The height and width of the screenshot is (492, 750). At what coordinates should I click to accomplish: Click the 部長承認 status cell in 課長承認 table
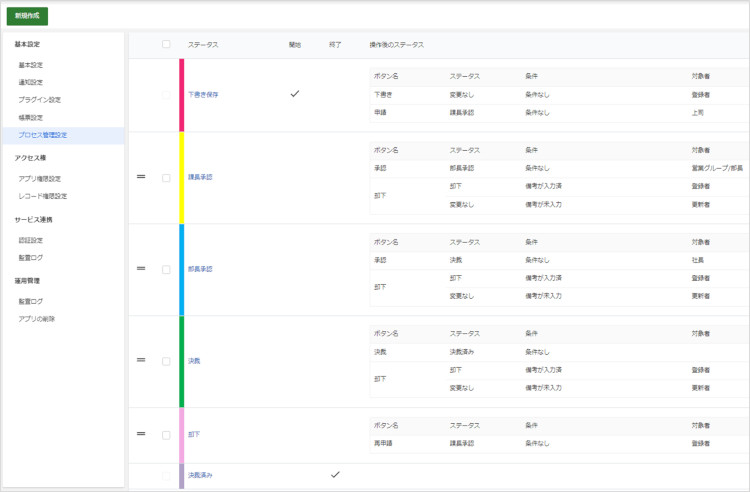point(462,168)
